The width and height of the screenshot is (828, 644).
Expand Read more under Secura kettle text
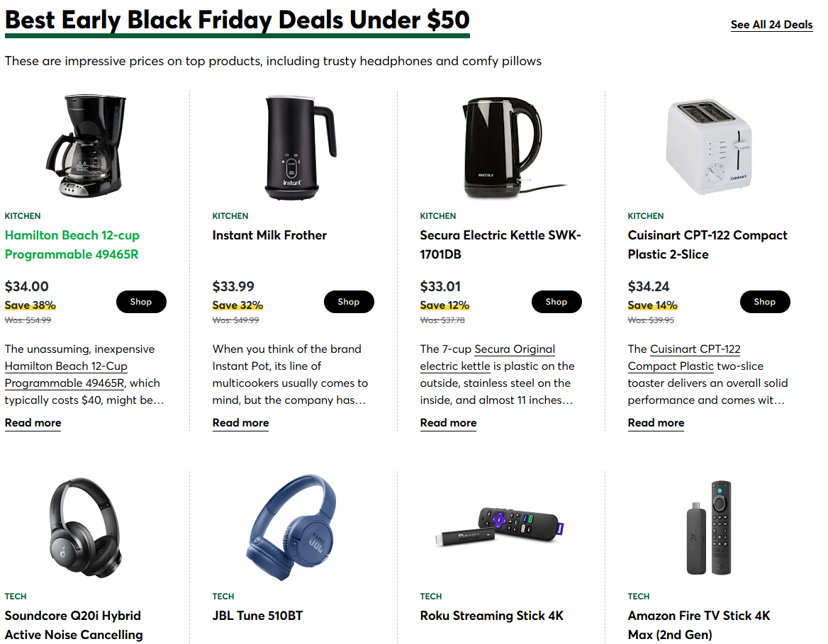point(449,423)
